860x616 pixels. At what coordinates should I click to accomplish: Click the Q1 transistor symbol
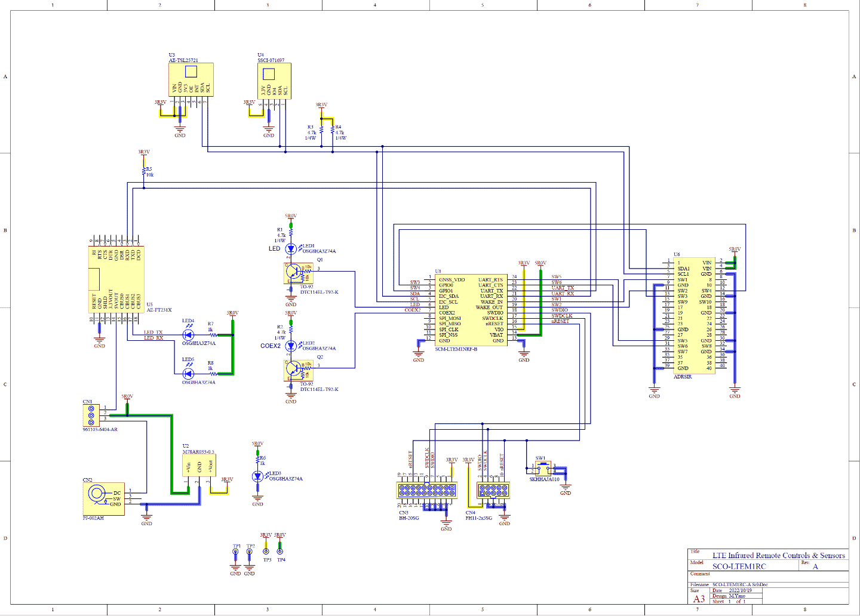coord(297,273)
